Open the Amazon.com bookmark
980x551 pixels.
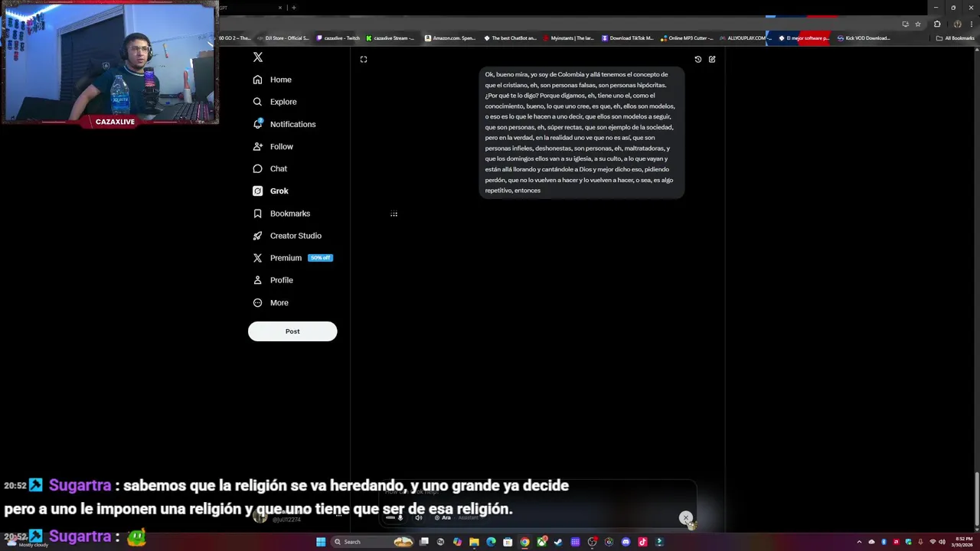(450, 38)
